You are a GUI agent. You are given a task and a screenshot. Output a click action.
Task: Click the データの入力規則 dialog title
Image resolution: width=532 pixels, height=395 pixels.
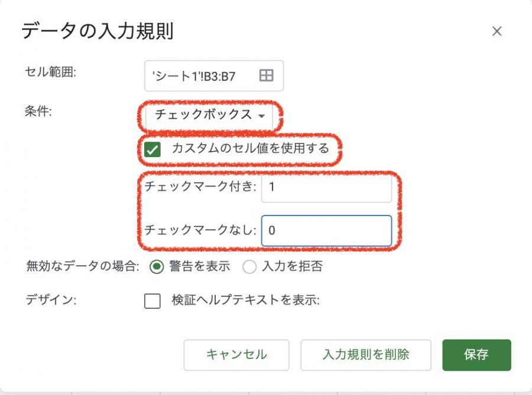tap(98, 31)
